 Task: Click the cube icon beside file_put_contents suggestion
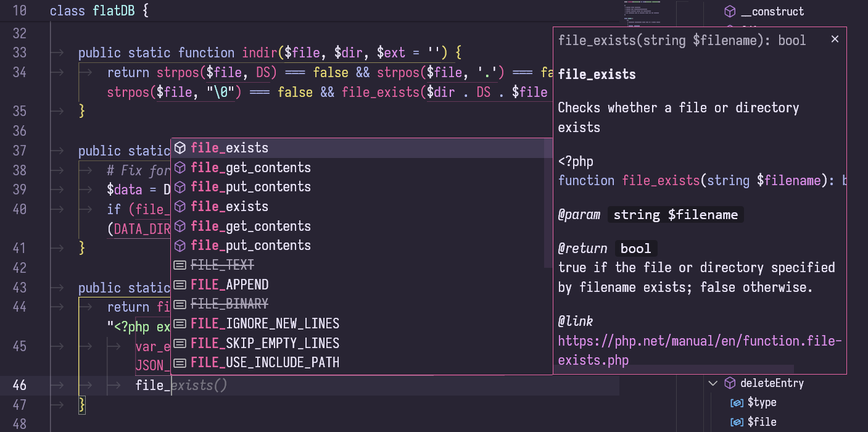(180, 186)
